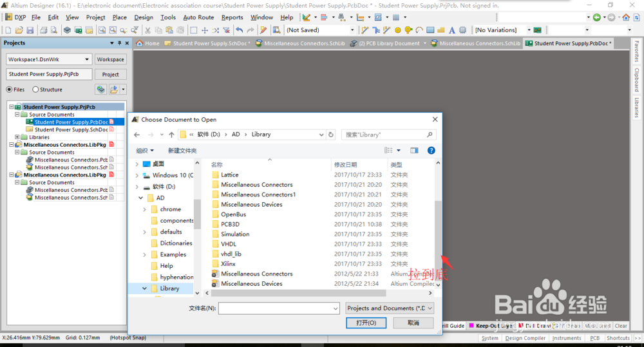The width and height of the screenshot is (644, 347).
Task: Select the place string A icon
Action: click(452, 30)
